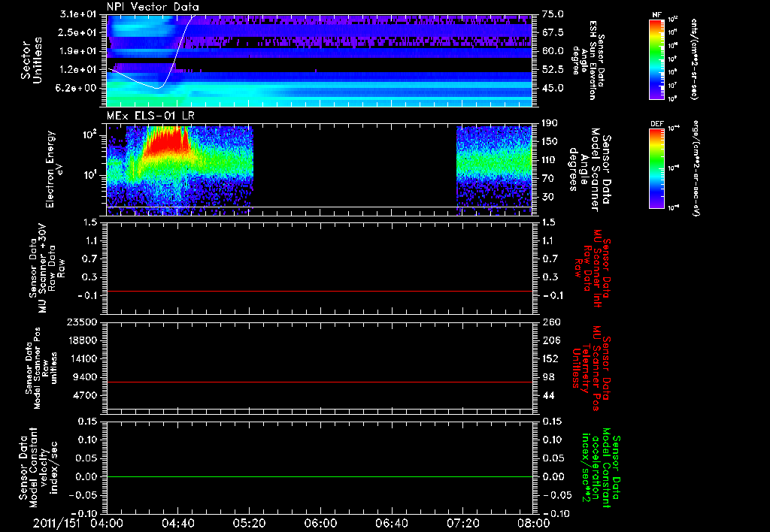Select the 'NPI Vector Data' panel title
The width and height of the screenshot is (770, 532).
[153, 7]
